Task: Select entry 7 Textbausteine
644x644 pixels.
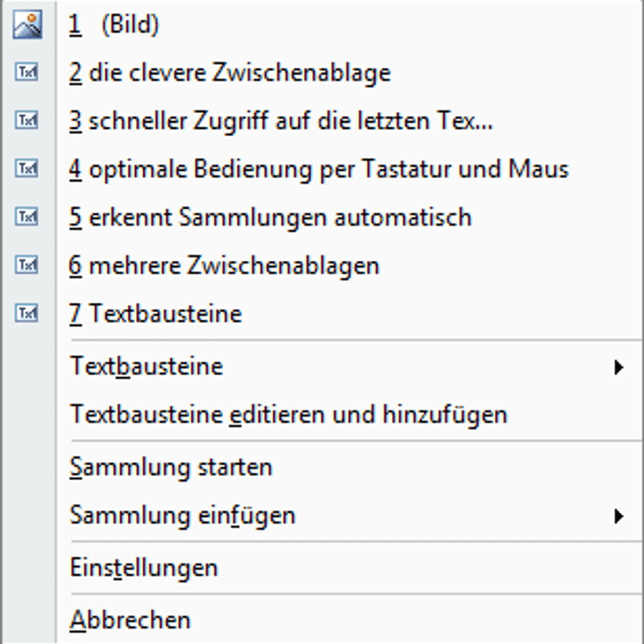Action: (156, 313)
